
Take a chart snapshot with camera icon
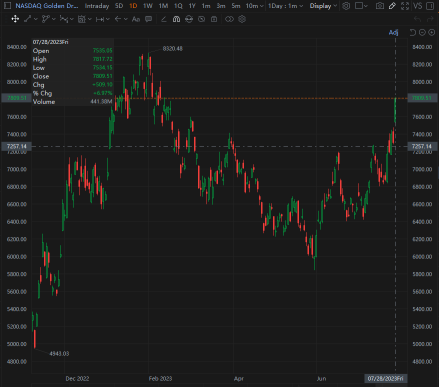[379, 6]
